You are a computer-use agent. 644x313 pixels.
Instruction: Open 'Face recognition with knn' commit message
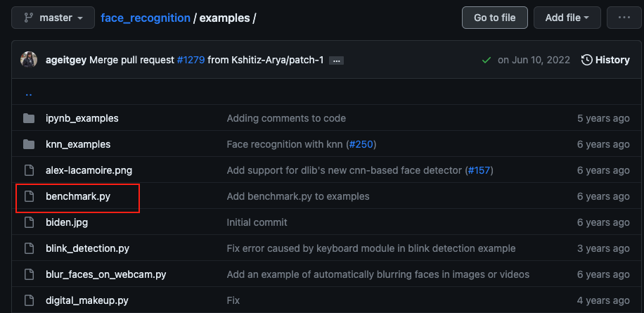pyautogui.click(x=285, y=145)
